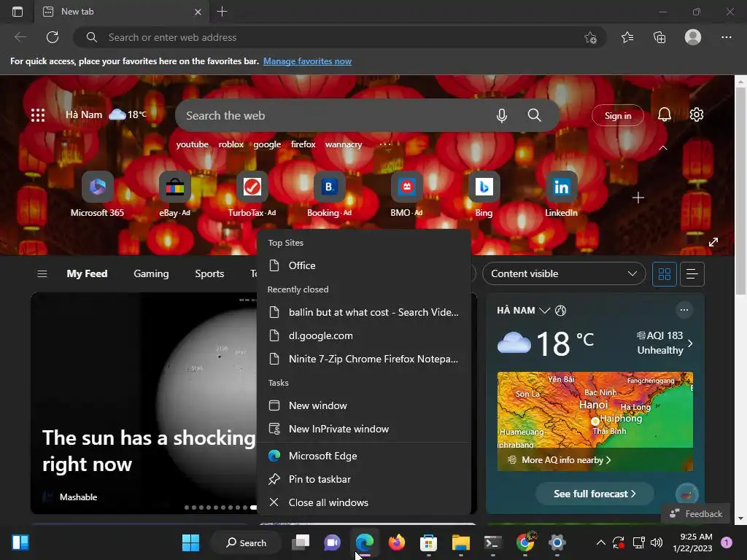
Task: Switch to Gaming feed tab
Action: (x=151, y=274)
